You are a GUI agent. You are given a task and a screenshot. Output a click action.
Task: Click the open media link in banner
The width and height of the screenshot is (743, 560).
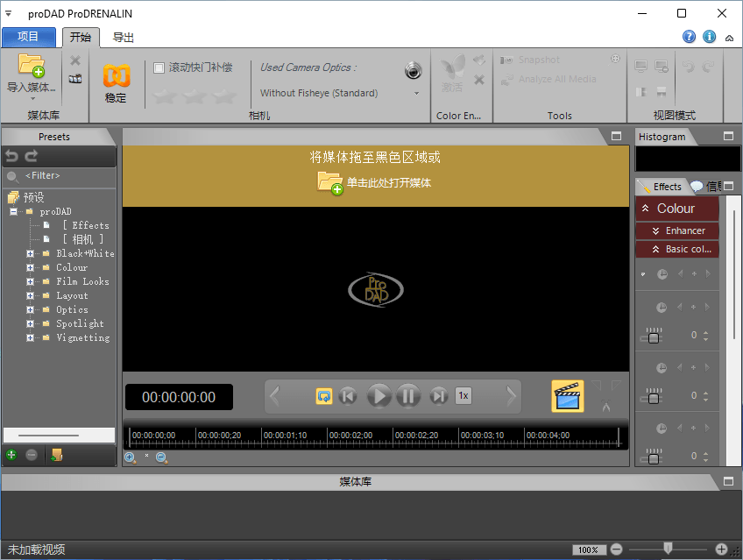(389, 183)
